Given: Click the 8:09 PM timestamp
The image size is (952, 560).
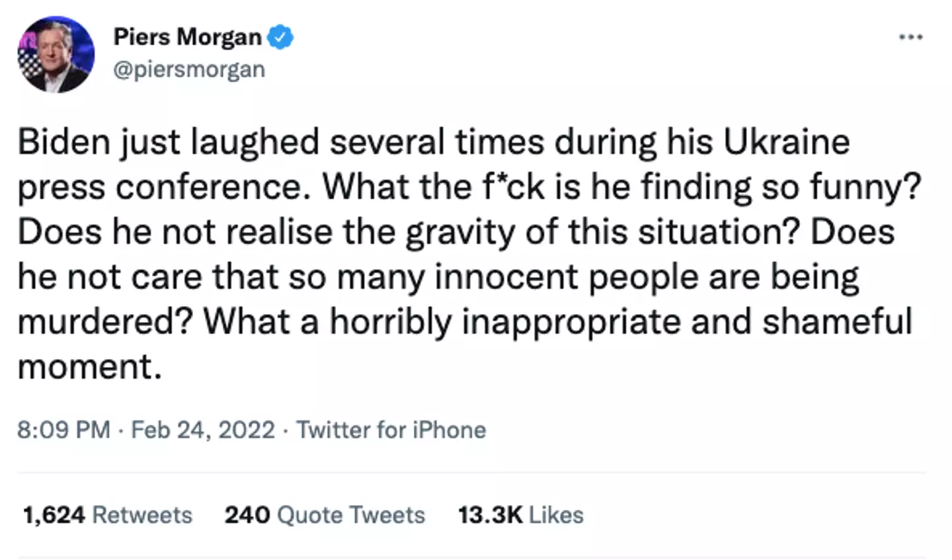Looking at the screenshot, I should click(63, 430).
